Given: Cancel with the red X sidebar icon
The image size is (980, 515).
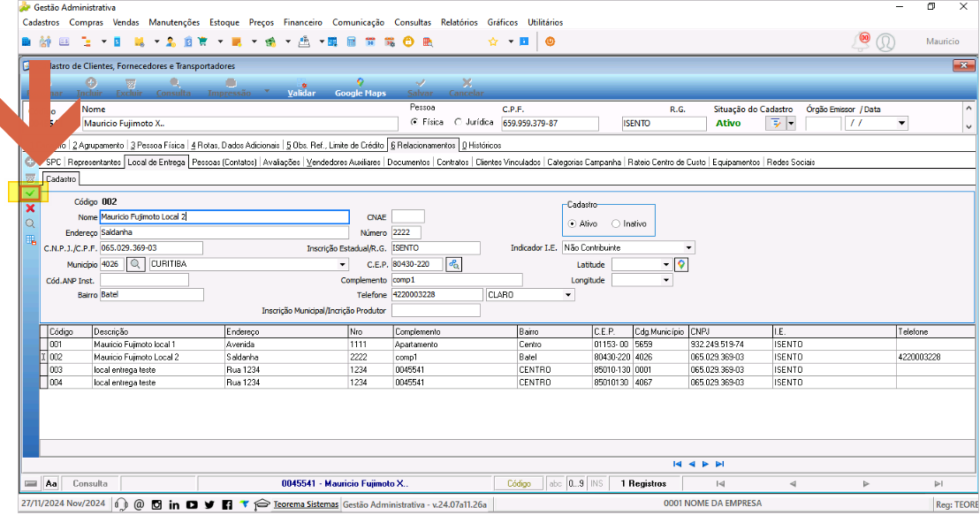Looking at the screenshot, I should coord(30,208).
